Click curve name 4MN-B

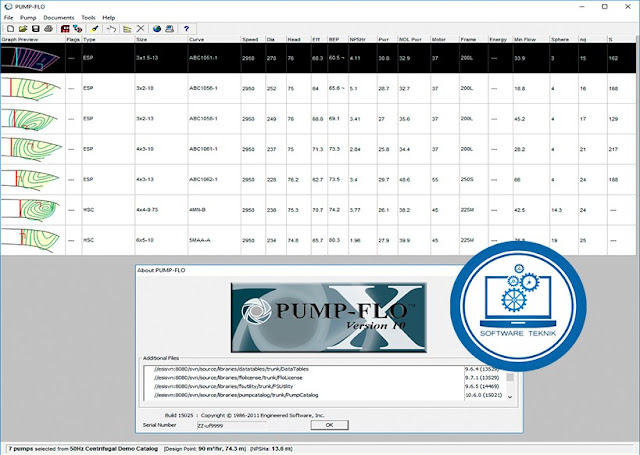click(197, 210)
